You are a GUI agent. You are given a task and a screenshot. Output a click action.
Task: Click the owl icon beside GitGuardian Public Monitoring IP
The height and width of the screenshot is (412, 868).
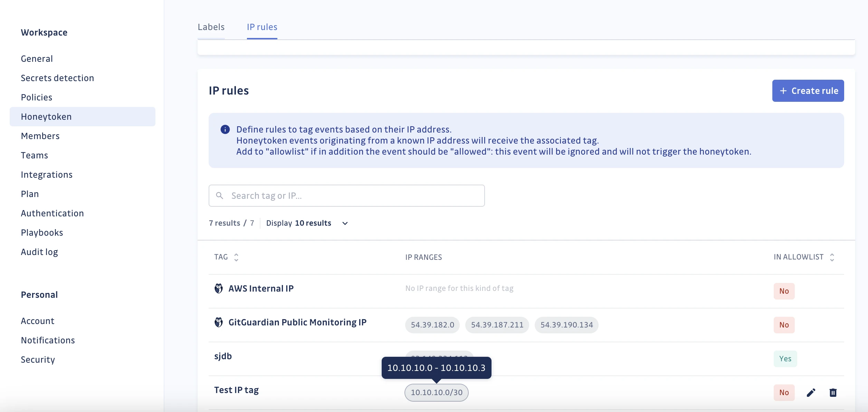219,322
